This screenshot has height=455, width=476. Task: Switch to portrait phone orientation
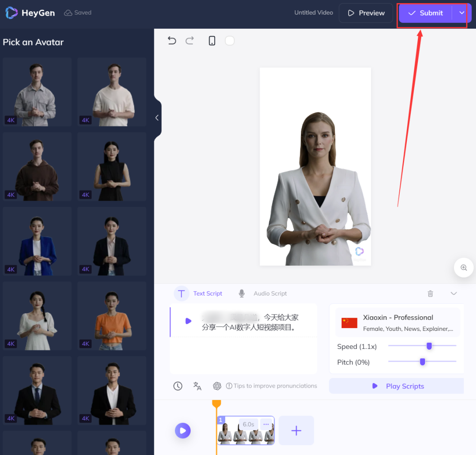coord(212,41)
